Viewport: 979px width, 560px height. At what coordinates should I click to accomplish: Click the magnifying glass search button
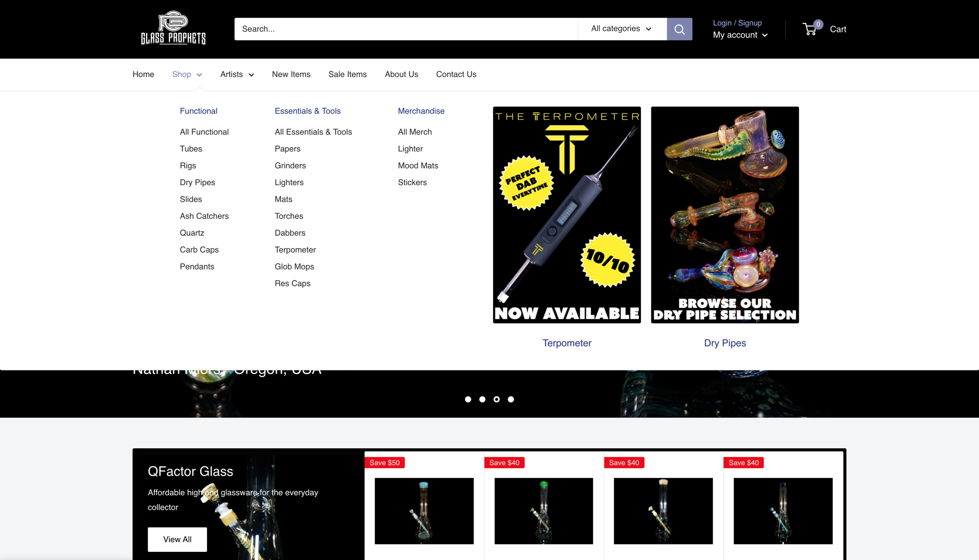pos(679,29)
